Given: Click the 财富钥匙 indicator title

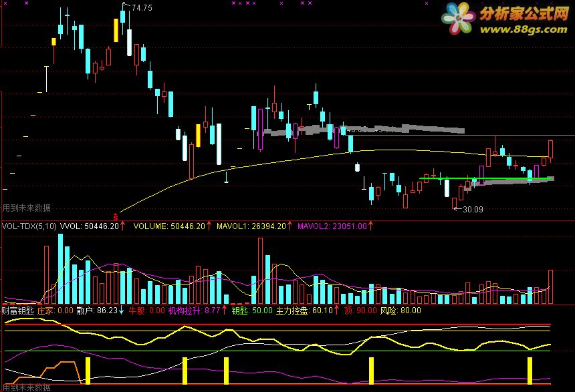Looking at the screenshot, I should click(17, 311).
